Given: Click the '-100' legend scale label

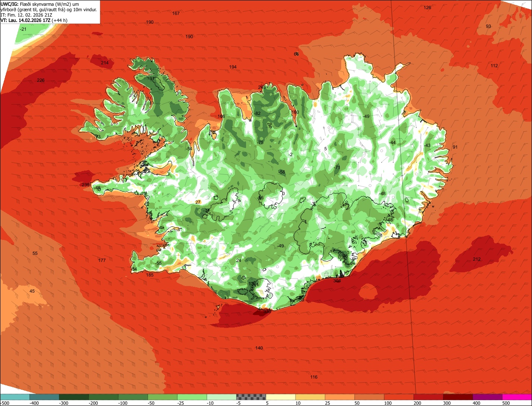Looking at the screenshot, I should pos(122,403).
